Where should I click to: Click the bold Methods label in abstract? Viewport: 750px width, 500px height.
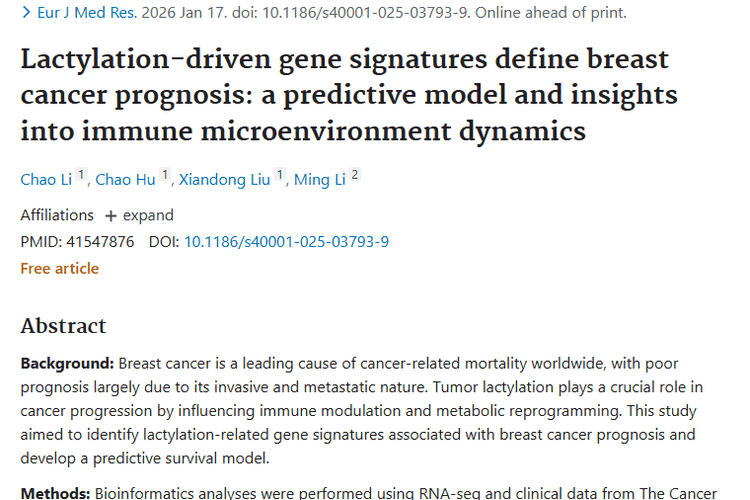tap(56, 493)
